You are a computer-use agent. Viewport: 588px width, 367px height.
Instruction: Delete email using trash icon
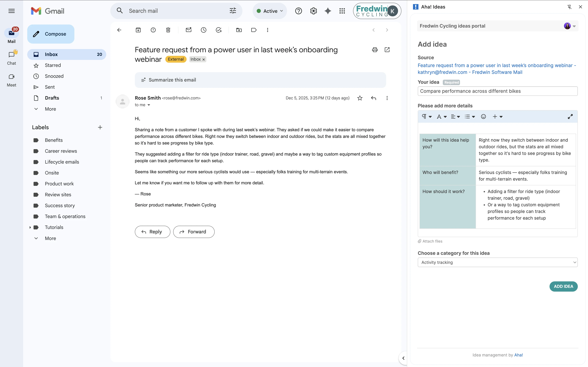coord(168,30)
